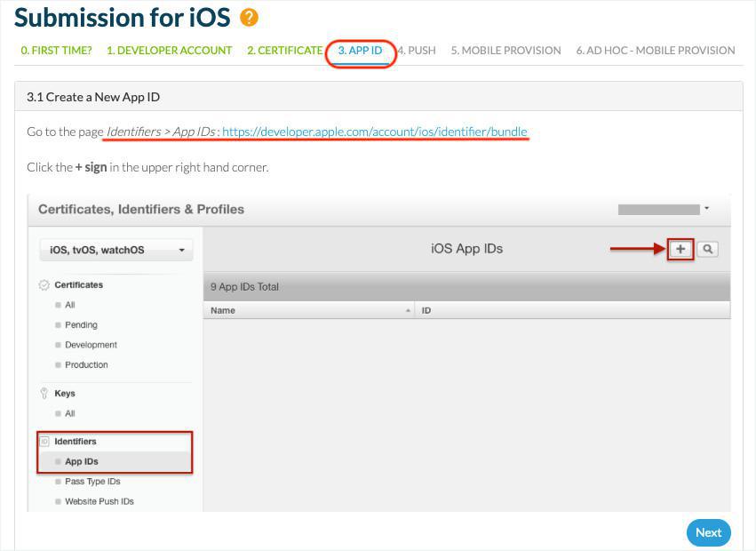Select Pending under Certificates
The width and height of the screenshot is (756, 551).
(x=81, y=325)
